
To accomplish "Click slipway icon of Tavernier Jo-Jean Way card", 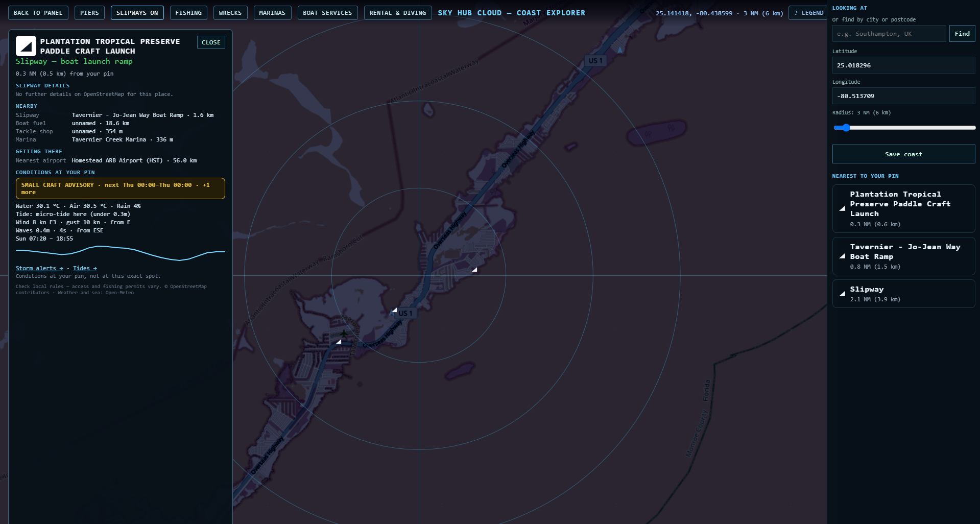I will pyautogui.click(x=842, y=256).
